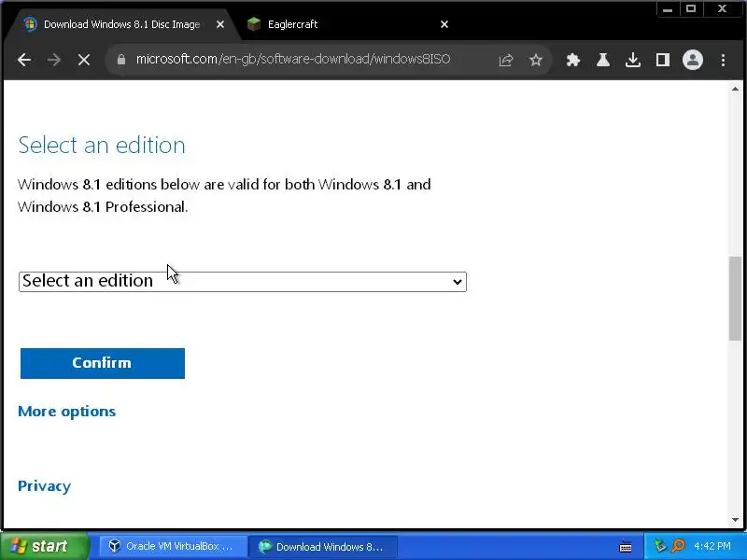Toggle the side panel icon
This screenshot has height=560, width=747.
pos(663,60)
